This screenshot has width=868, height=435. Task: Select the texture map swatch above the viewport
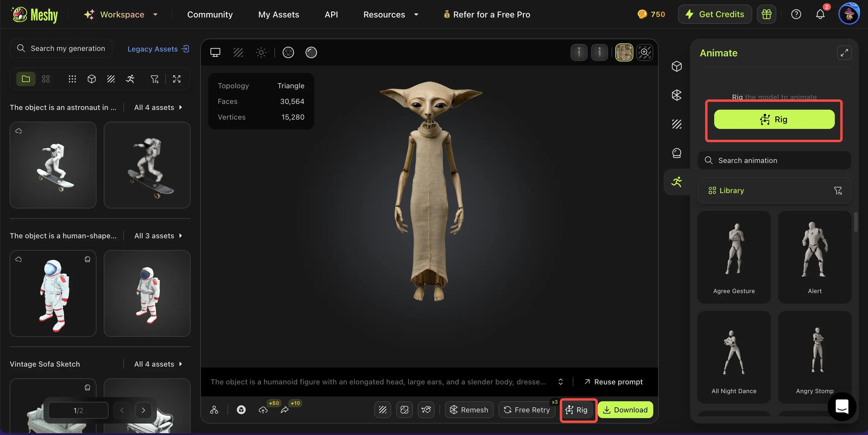coord(624,52)
